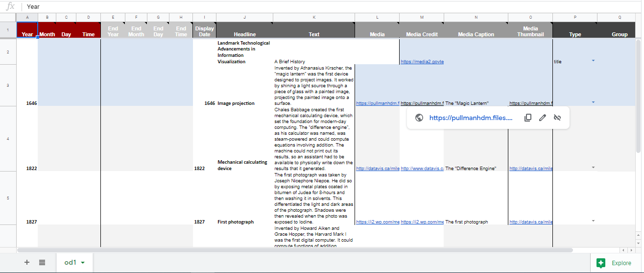Select the Headline header cell

[244, 34]
